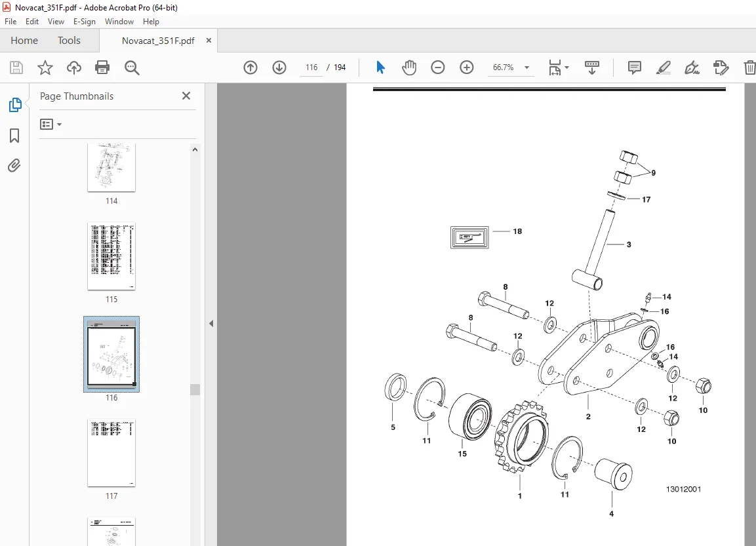Print the document via printer icon
Screen dimensions: 756x546
pos(102,68)
